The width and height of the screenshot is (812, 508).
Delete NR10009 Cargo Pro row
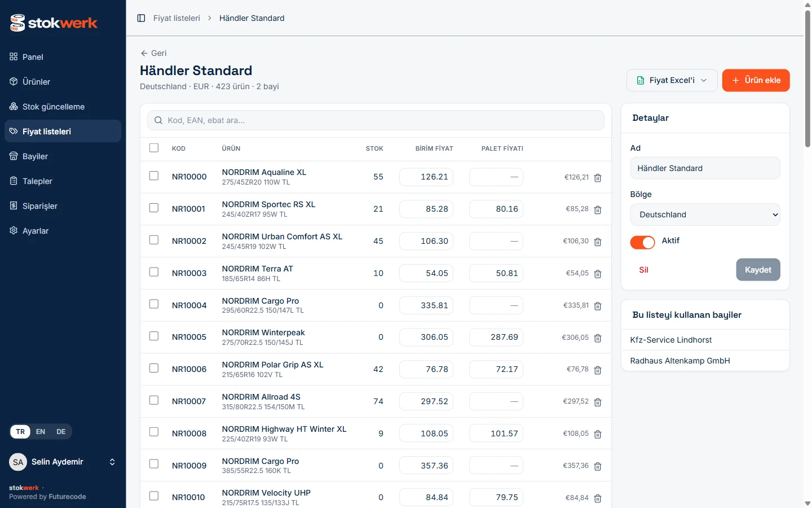598,467
